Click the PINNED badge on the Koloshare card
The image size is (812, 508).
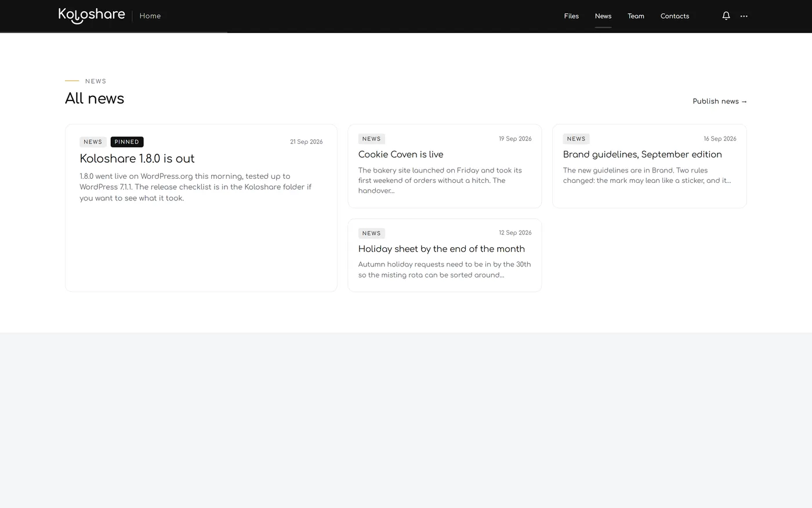coord(127,142)
